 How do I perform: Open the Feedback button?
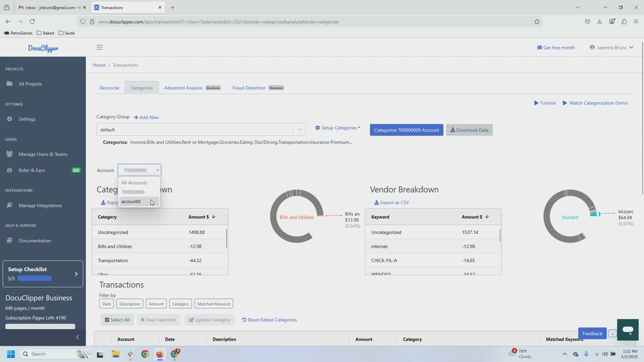pos(592,334)
